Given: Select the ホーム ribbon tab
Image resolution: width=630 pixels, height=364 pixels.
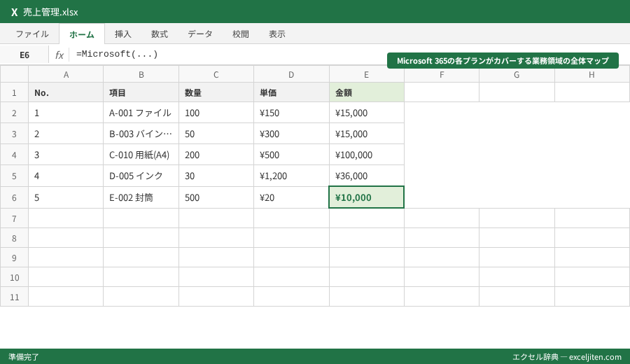Looking at the screenshot, I should (82, 34).
